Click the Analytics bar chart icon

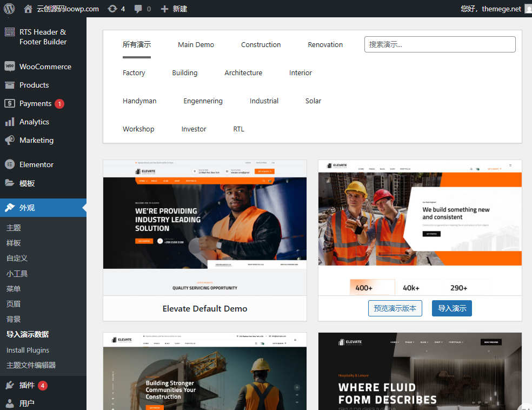[10, 122]
